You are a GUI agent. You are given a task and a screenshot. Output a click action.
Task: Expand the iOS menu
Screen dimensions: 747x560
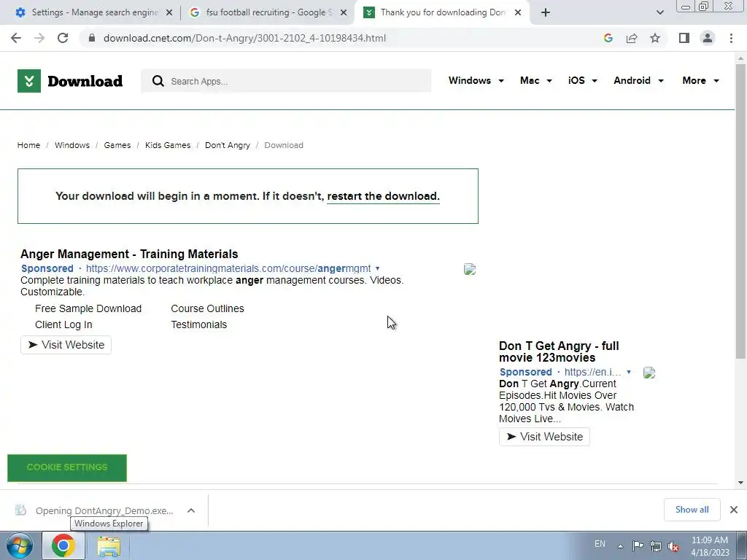582,80
